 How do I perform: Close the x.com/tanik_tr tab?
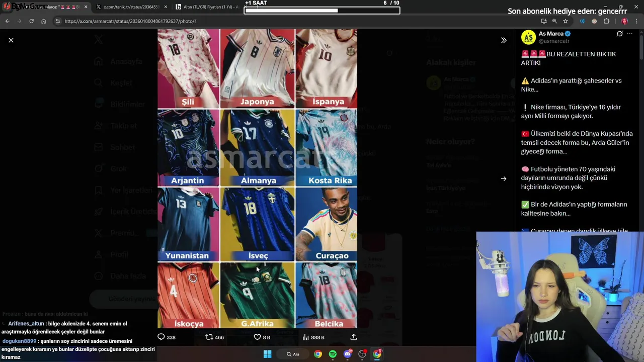(x=166, y=7)
